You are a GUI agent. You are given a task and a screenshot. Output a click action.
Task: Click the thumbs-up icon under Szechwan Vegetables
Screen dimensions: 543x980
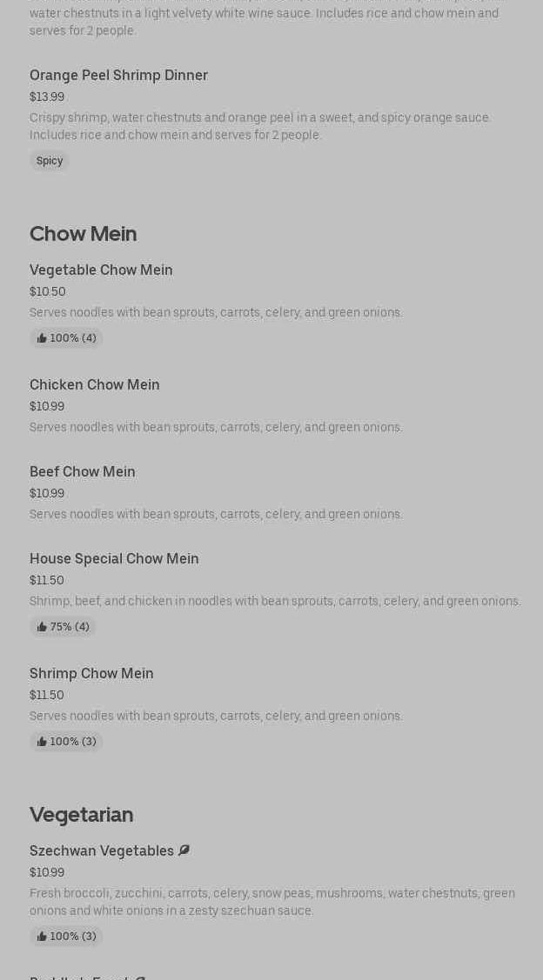pyautogui.click(x=42, y=937)
